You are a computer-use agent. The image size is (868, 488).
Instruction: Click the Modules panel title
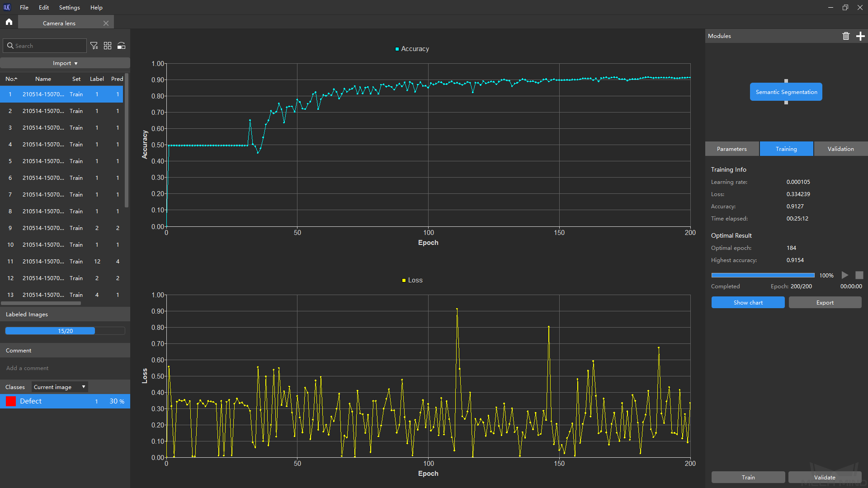pyautogui.click(x=719, y=36)
